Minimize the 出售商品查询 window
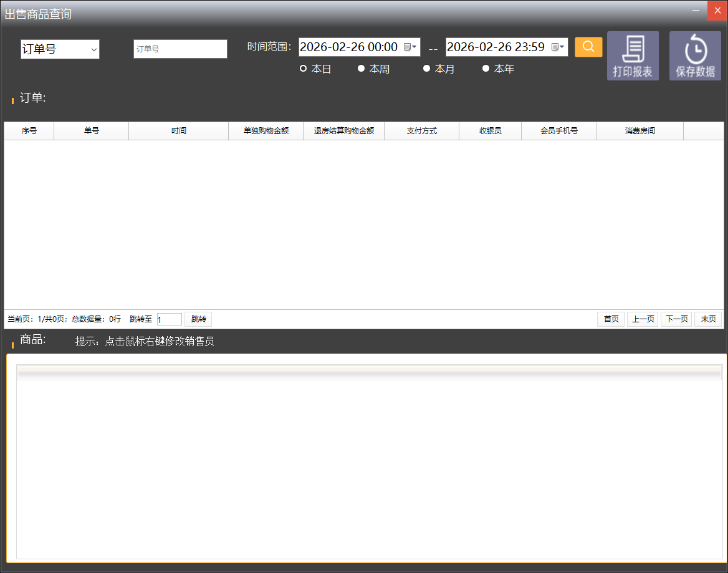This screenshot has height=573, width=728. coord(696,10)
